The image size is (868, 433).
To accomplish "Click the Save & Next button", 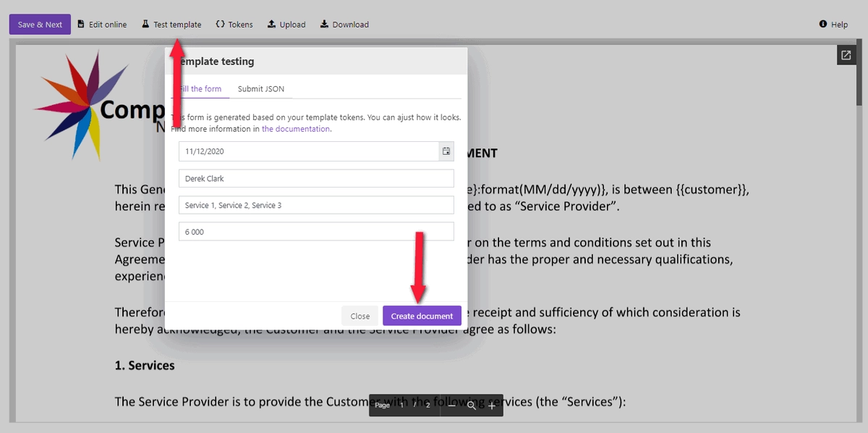I will (40, 25).
